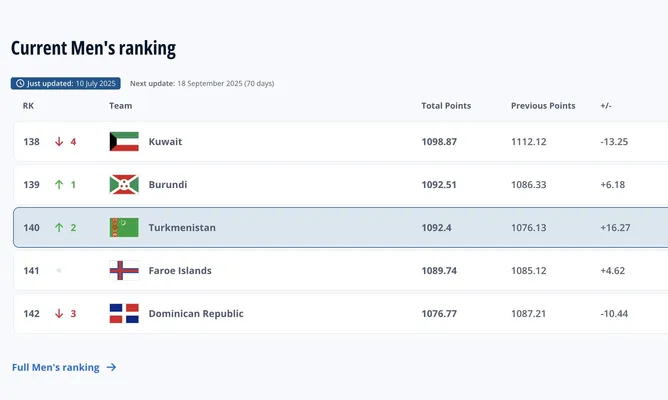Image resolution: width=668 pixels, height=400 pixels.
Task: Click the Turkmenistan flag icon
Action: [124, 227]
